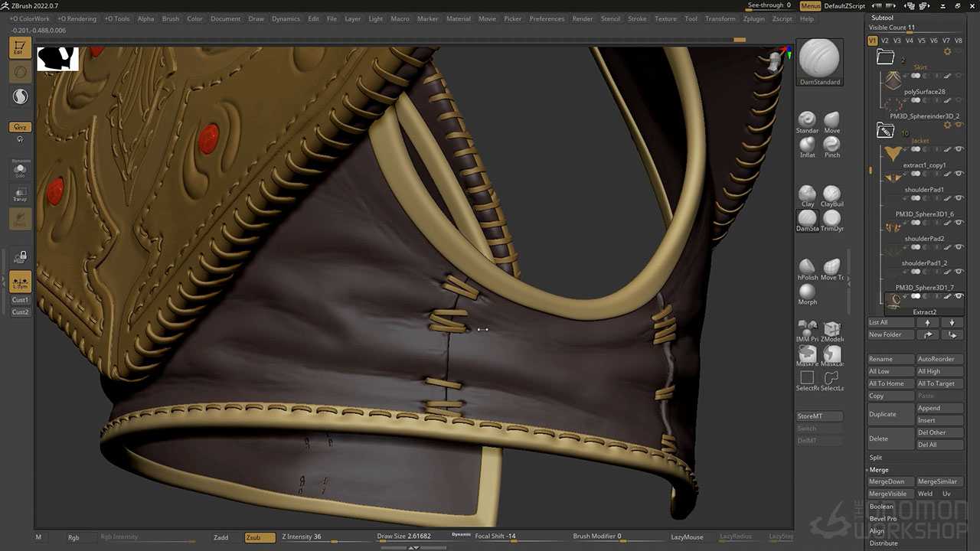980x551 pixels.
Task: Open the Zplugin menu
Action: tap(753, 18)
